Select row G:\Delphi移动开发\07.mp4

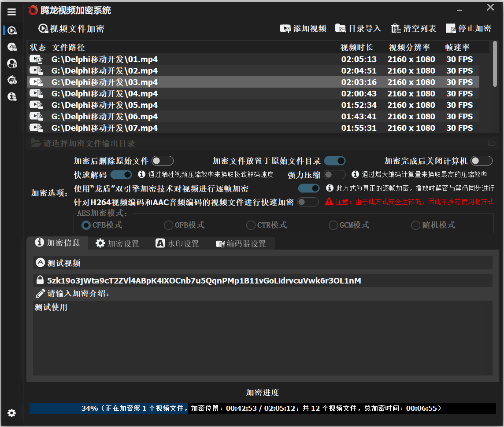point(253,128)
